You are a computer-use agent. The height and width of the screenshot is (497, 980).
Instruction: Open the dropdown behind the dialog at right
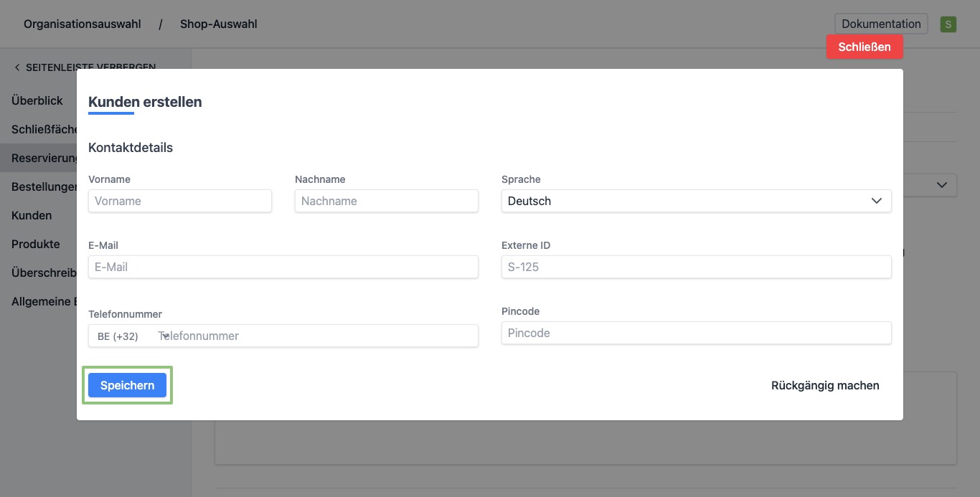point(941,185)
